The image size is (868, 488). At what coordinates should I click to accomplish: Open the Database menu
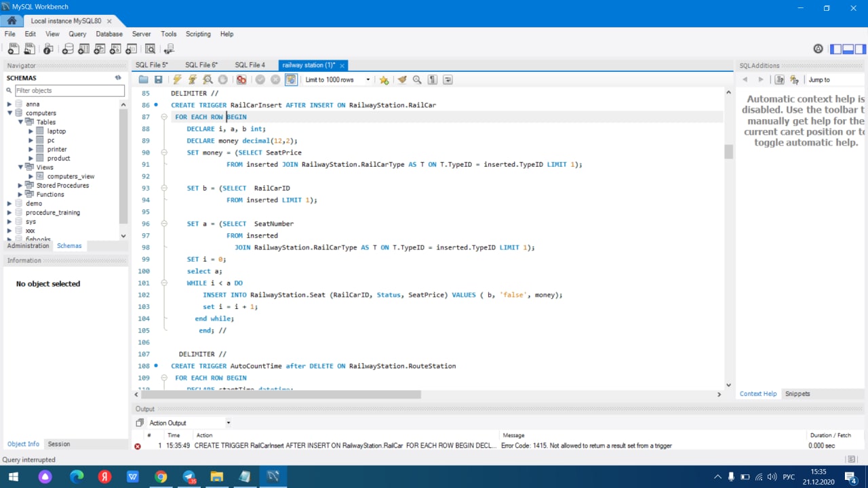109,34
